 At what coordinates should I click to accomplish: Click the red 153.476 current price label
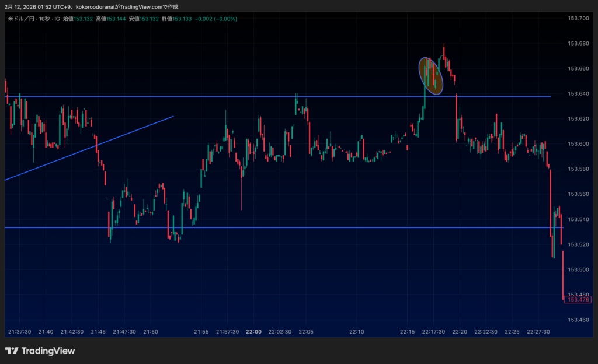(579, 299)
